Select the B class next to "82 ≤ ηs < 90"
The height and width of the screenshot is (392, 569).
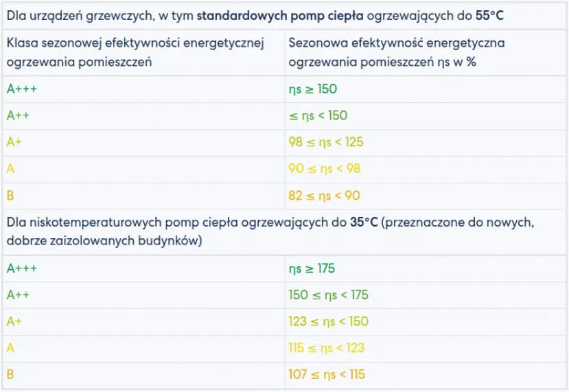[10, 196]
